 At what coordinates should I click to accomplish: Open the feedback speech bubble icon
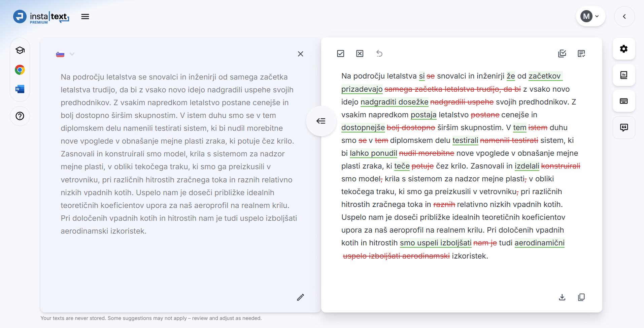[623, 127]
